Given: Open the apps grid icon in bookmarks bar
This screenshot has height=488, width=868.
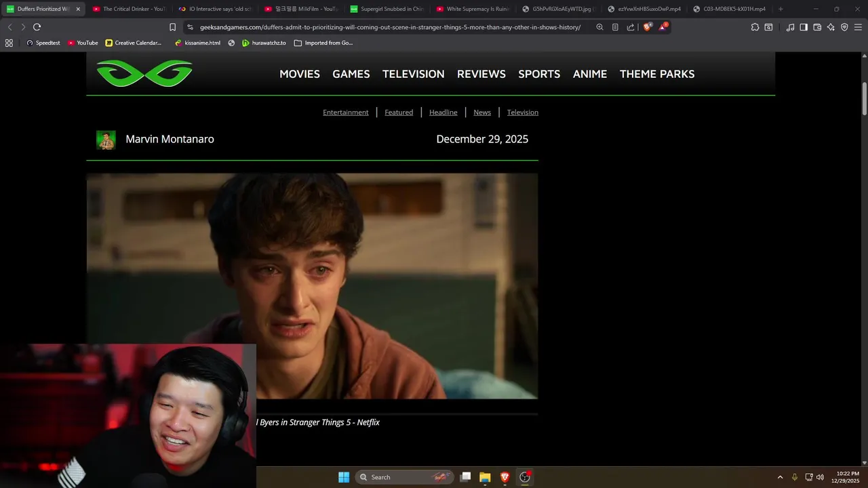Looking at the screenshot, I should pyautogui.click(x=9, y=43).
